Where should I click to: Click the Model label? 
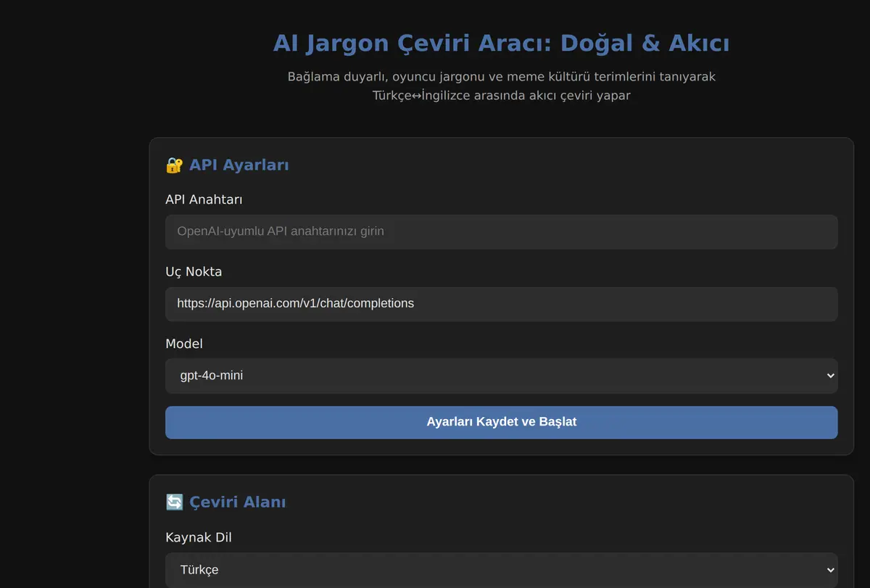click(x=184, y=344)
